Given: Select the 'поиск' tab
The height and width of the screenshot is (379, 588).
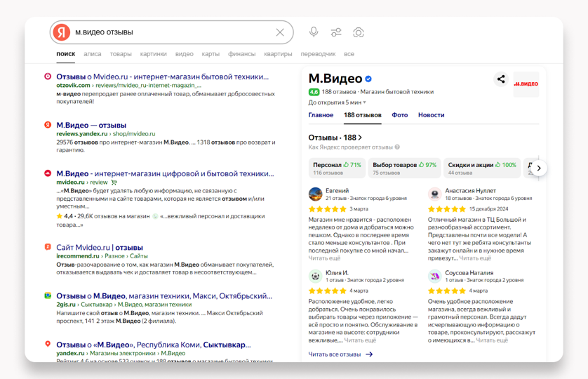Looking at the screenshot, I should pyautogui.click(x=66, y=53).
